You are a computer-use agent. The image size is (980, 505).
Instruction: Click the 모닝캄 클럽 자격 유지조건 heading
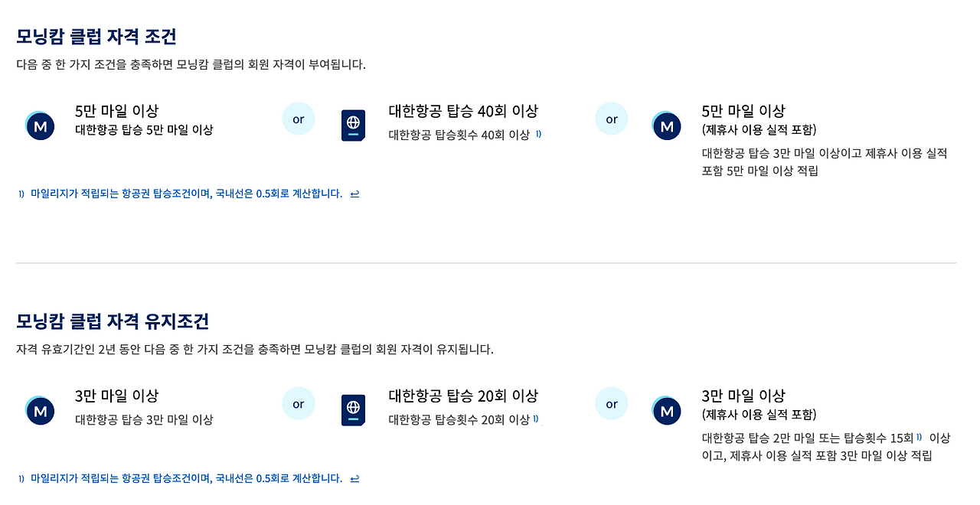click(x=113, y=321)
